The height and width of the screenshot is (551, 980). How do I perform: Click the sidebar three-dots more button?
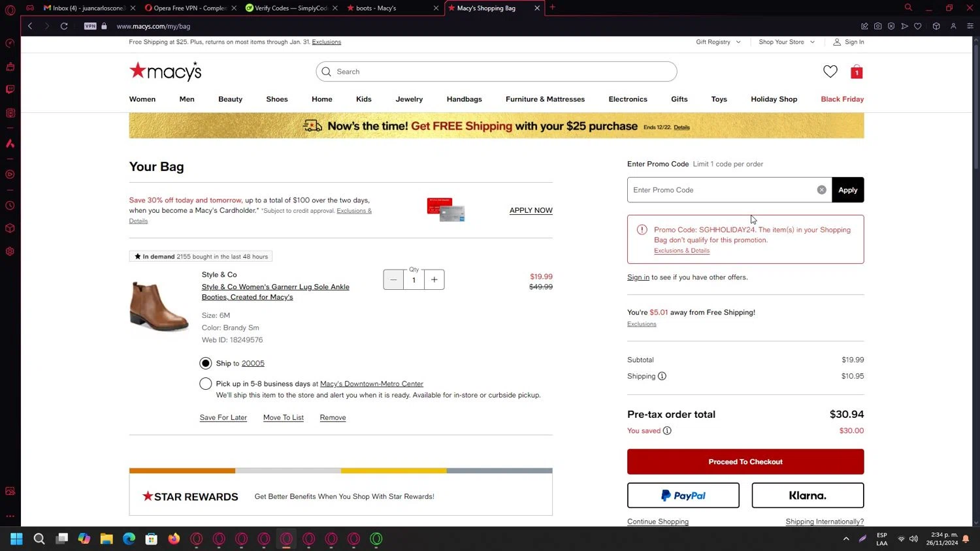10,516
